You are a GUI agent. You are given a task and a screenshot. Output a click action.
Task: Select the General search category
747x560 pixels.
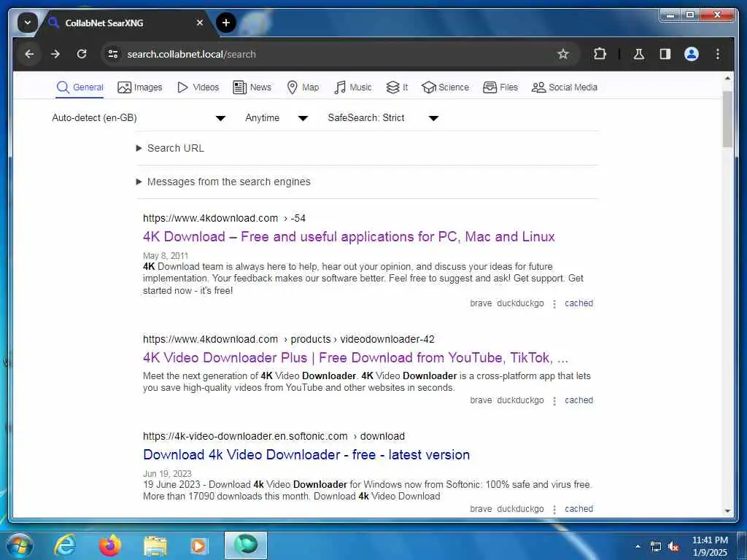pos(80,87)
